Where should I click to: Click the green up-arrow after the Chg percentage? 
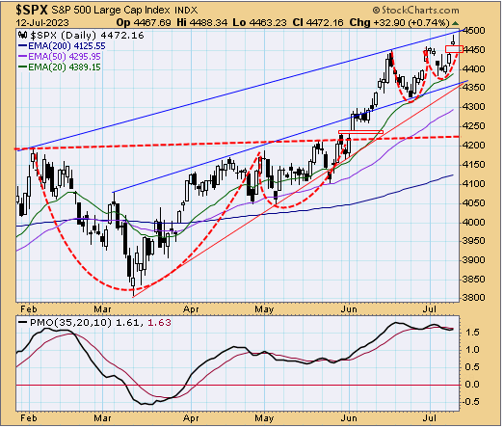[x=455, y=23]
